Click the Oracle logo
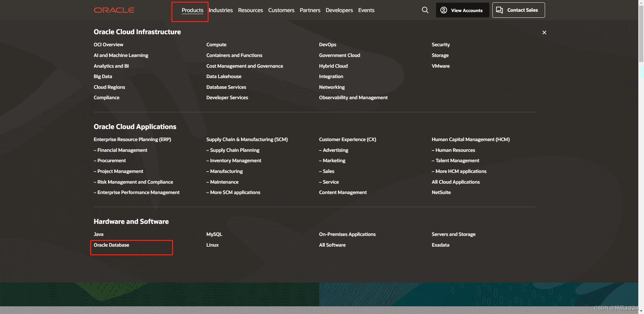Viewport: 644px width, 314px height. (x=114, y=10)
